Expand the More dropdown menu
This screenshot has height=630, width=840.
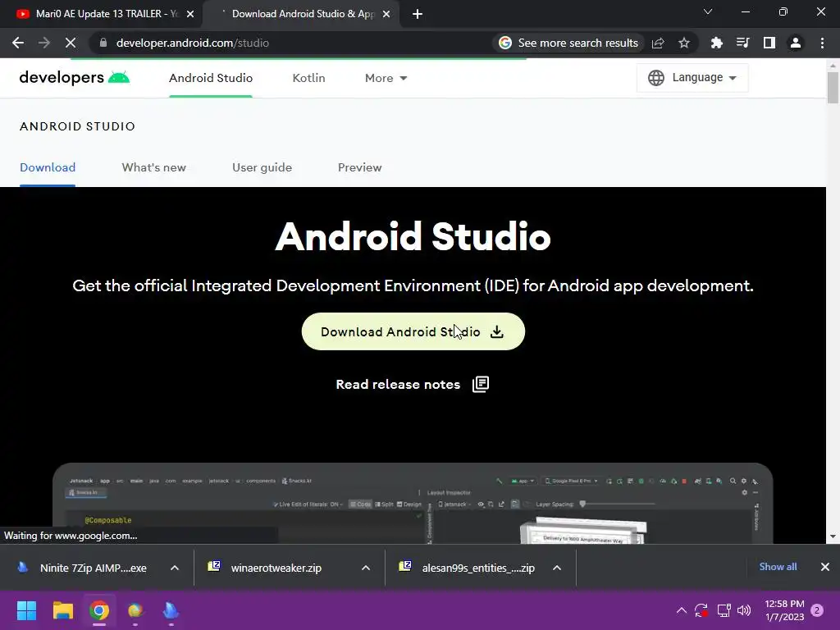click(386, 78)
